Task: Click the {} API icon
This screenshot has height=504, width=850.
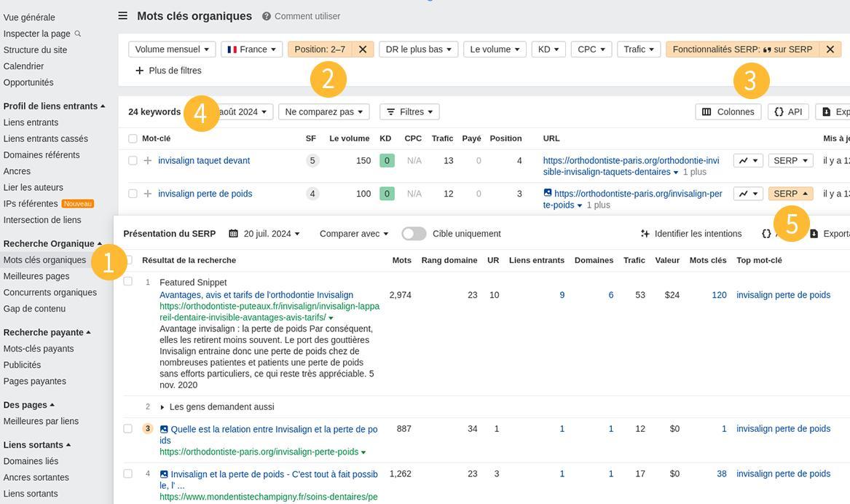Action: point(787,111)
